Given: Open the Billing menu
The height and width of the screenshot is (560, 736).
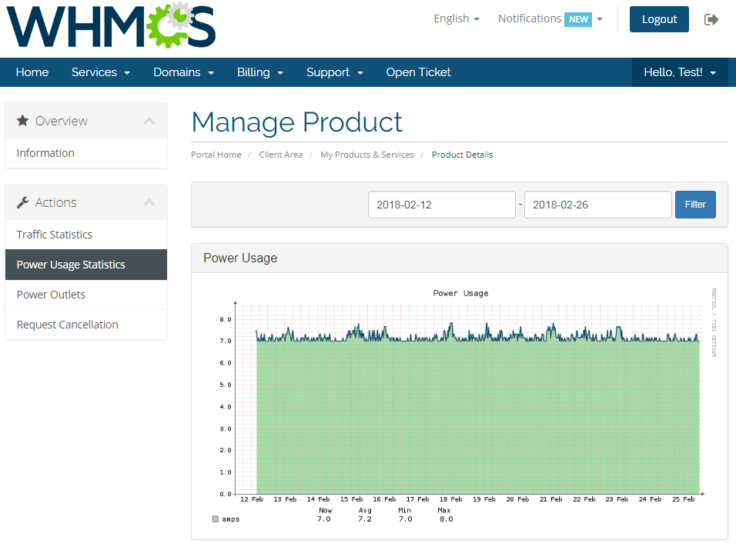Looking at the screenshot, I should click(x=260, y=72).
